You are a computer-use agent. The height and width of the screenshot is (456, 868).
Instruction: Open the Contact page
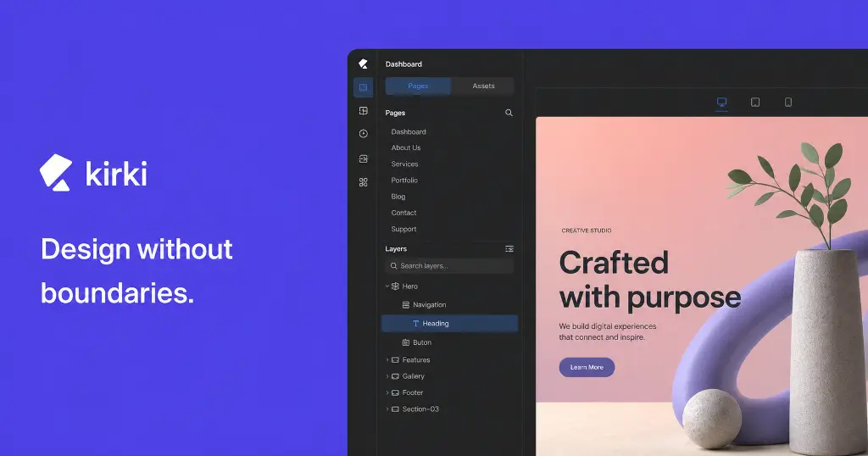pyautogui.click(x=403, y=213)
